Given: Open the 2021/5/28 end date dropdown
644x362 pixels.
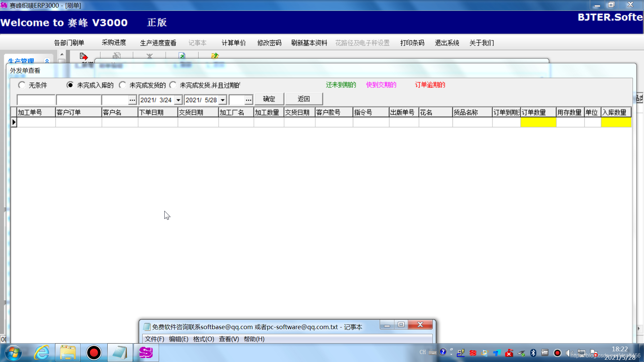Looking at the screenshot, I should click(x=222, y=100).
